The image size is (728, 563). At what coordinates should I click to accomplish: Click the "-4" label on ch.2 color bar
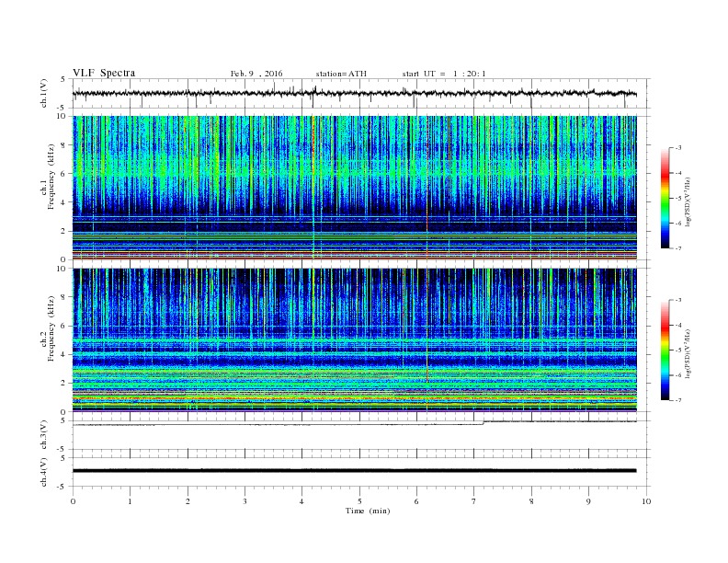(678, 325)
